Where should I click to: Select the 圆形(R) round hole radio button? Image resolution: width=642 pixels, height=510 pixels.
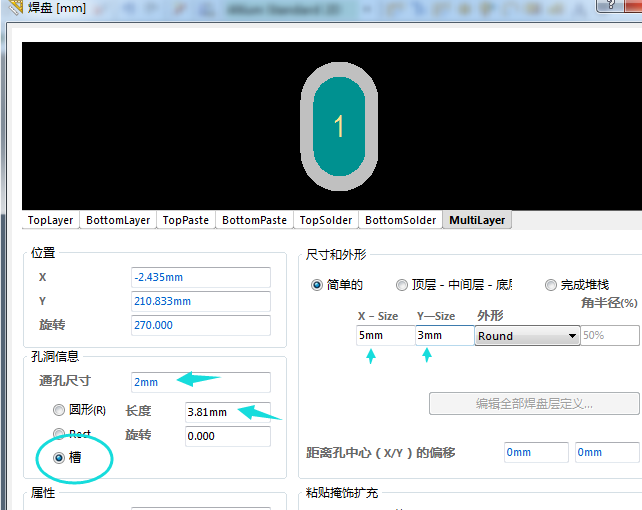[59, 410]
